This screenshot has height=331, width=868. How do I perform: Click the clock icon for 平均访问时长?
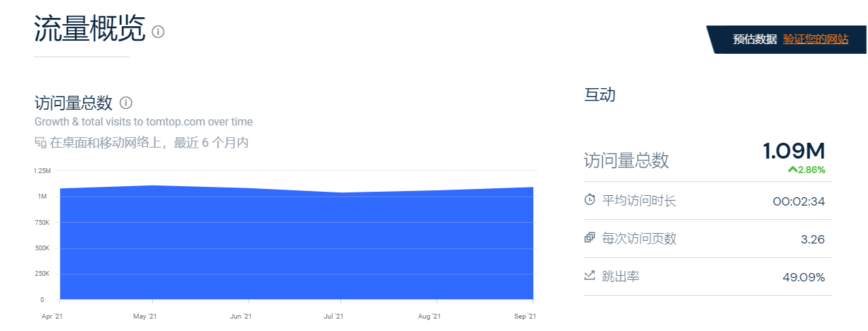pos(590,200)
